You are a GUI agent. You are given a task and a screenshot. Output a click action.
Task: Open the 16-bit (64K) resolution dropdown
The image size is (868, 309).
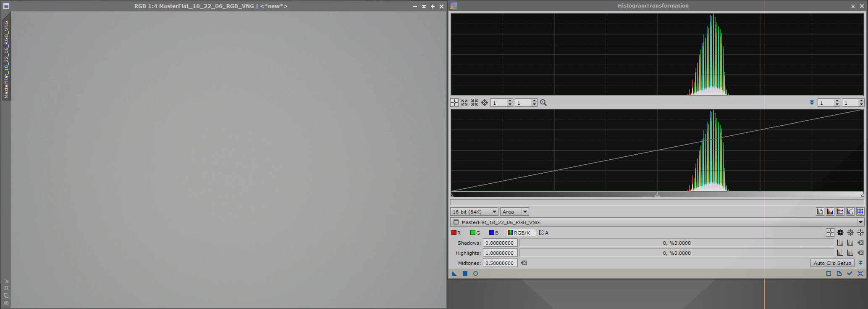[x=474, y=211]
